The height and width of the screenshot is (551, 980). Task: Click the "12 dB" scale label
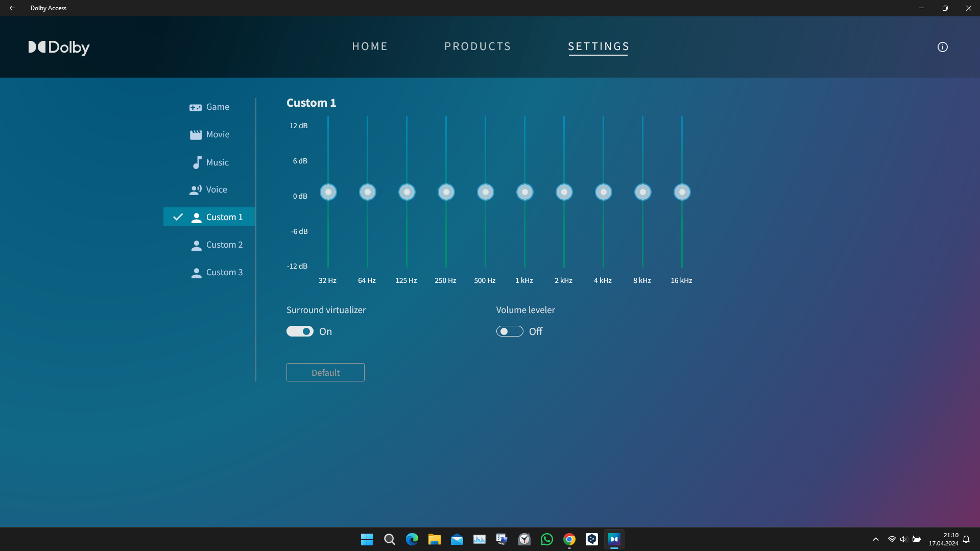click(x=298, y=126)
